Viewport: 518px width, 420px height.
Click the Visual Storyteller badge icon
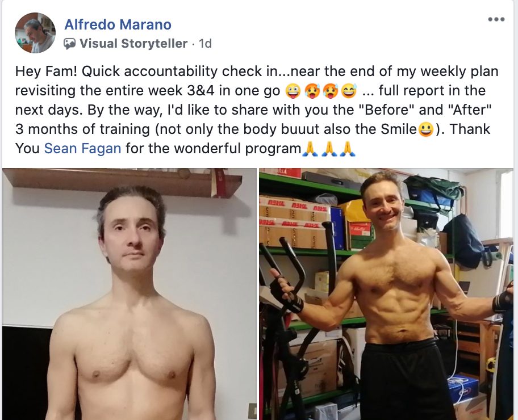click(69, 44)
